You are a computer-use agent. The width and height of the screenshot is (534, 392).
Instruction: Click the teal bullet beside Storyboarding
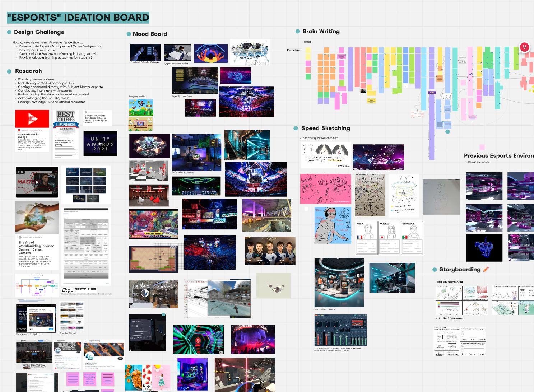[435, 270]
